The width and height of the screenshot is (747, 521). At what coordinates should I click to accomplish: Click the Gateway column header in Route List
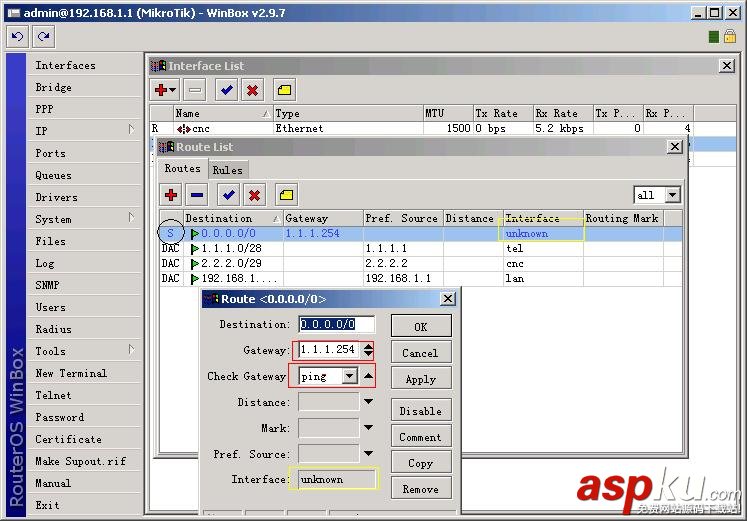(323, 218)
